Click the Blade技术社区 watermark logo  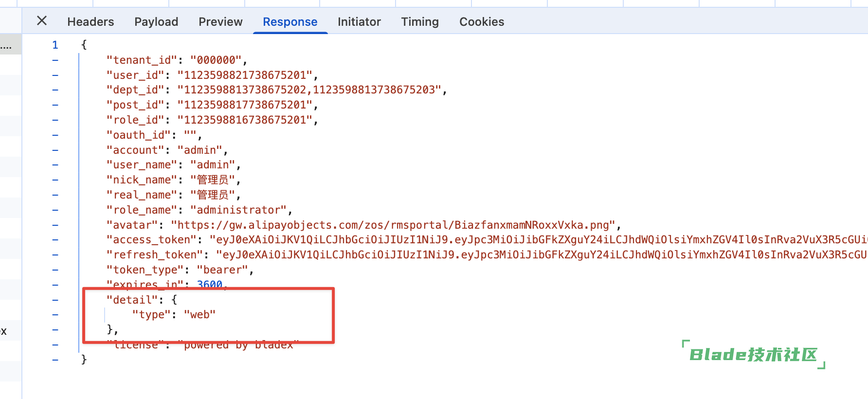point(753,355)
